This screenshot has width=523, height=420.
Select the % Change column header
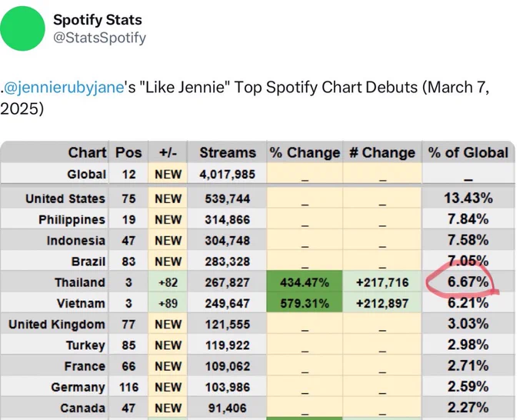[x=305, y=153]
